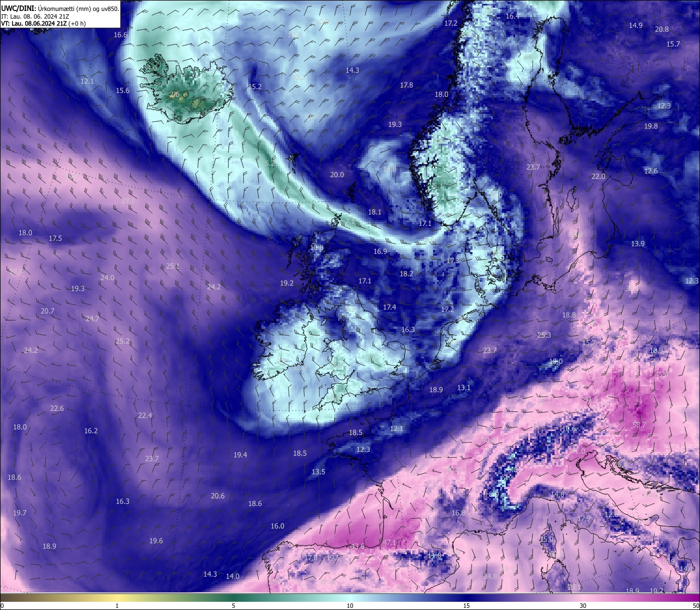Click the colorbar tick label 15
700x610 pixels.
[x=466, y=606]
